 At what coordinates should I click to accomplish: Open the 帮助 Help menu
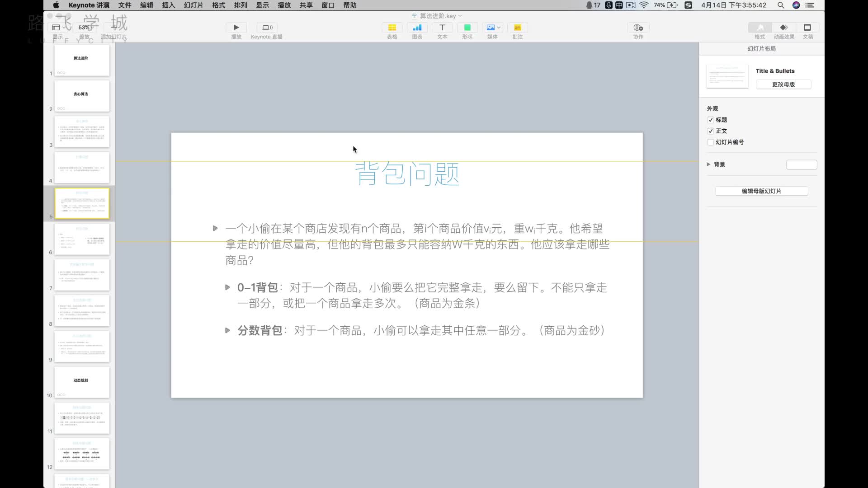click(x=349, y=5)
